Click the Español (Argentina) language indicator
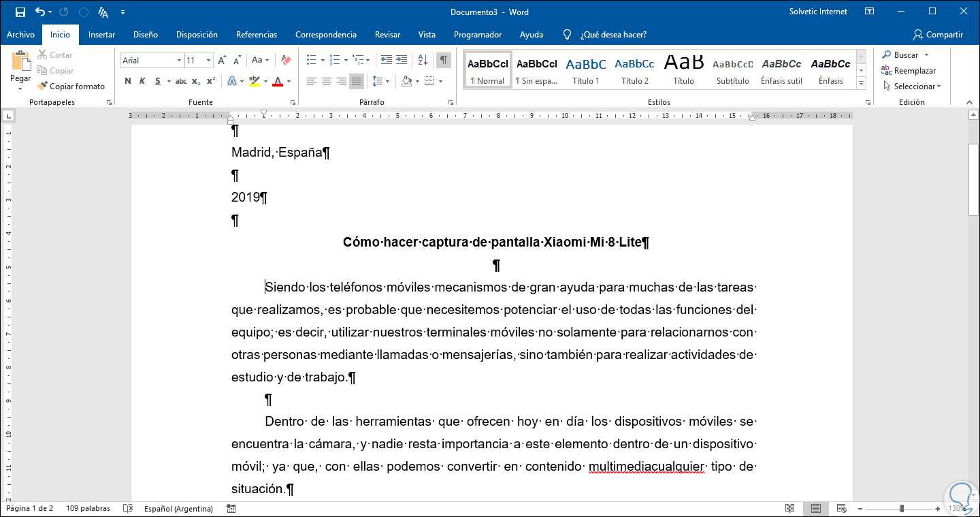 click(178, 509)
